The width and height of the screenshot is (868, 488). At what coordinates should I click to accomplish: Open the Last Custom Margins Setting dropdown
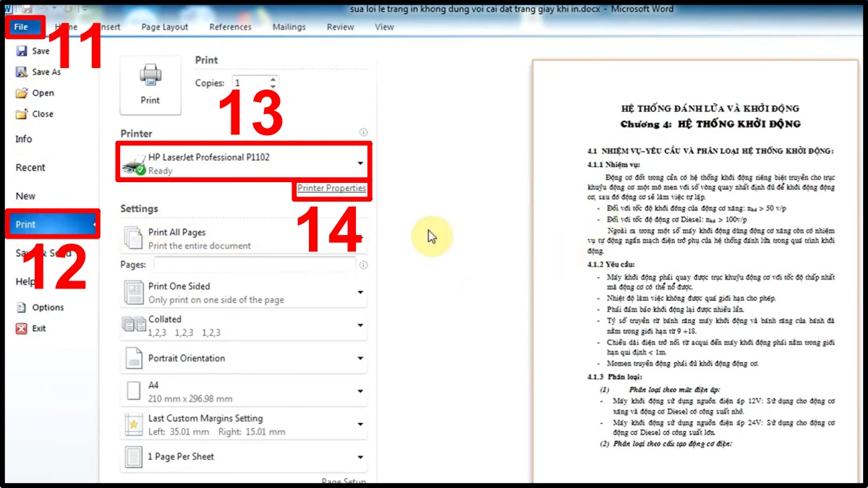tap(243, 424)
